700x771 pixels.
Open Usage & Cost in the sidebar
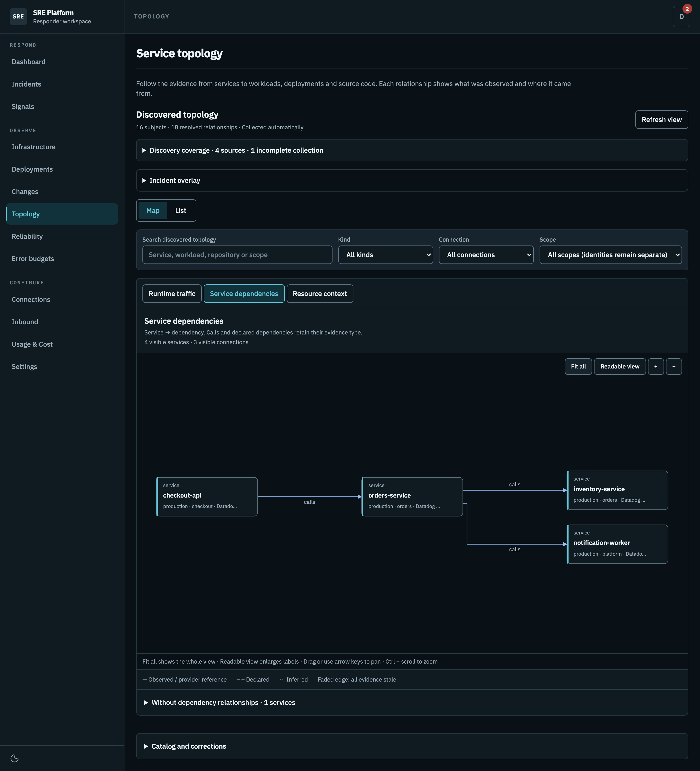62,344
